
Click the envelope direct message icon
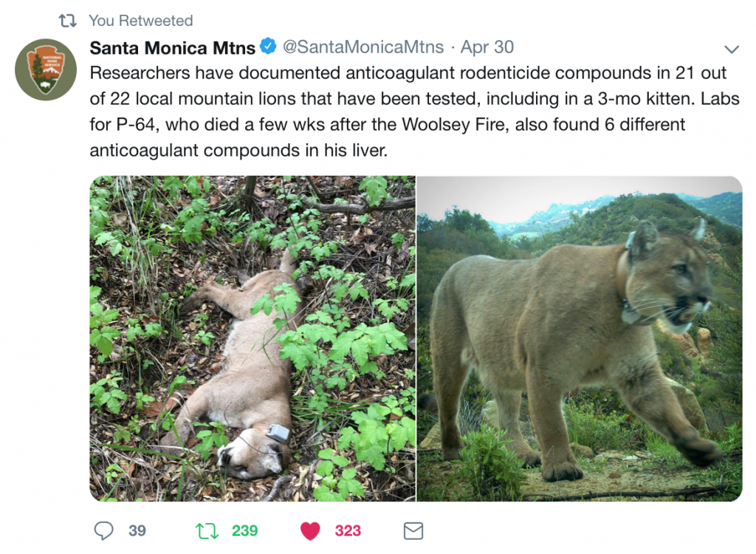pos(413,530)
